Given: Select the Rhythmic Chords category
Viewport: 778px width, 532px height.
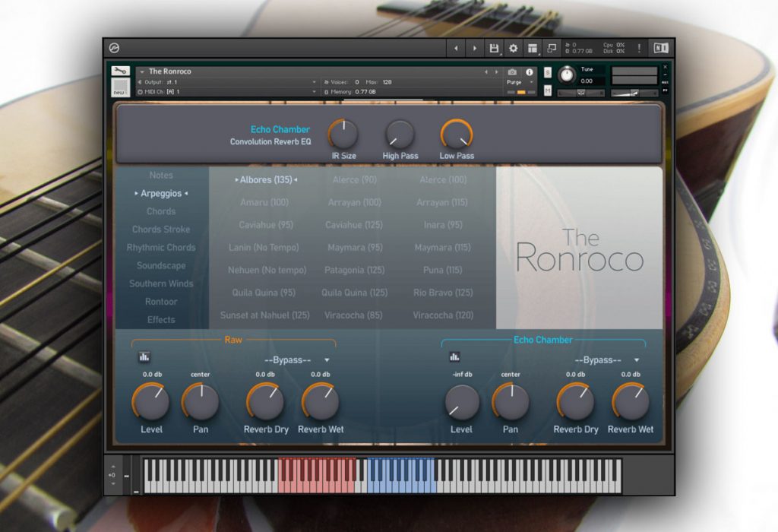Looking at the screenshot, I should [x=161, y=247].
